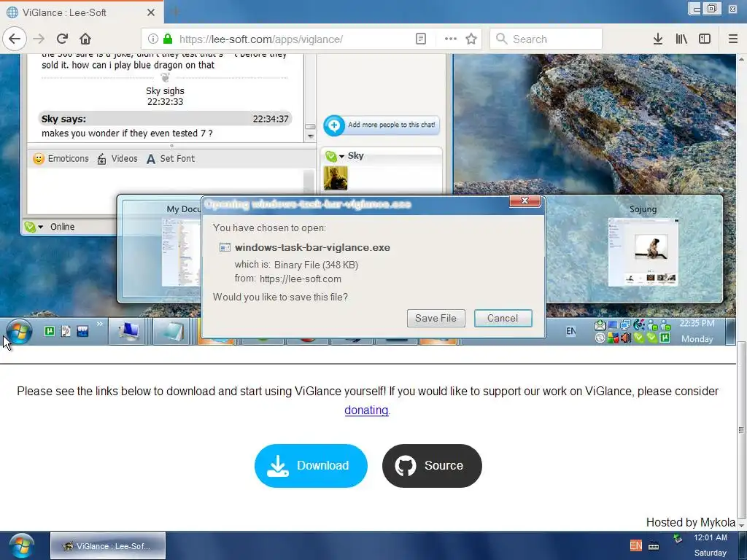Click the green arrow device tray icon
747x560 pixels.
coord(678,539)
